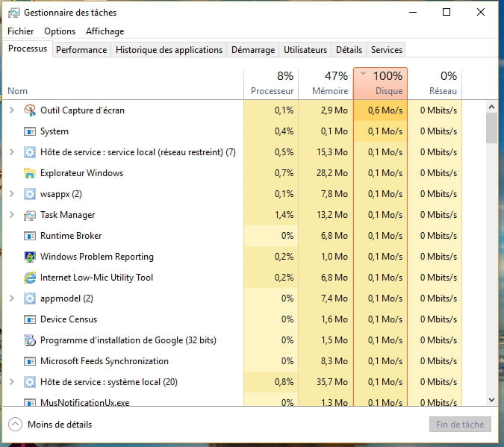504x447 pixels.
Task: Click the MusNotificationUx.exe icon
Action: (30, 402)
